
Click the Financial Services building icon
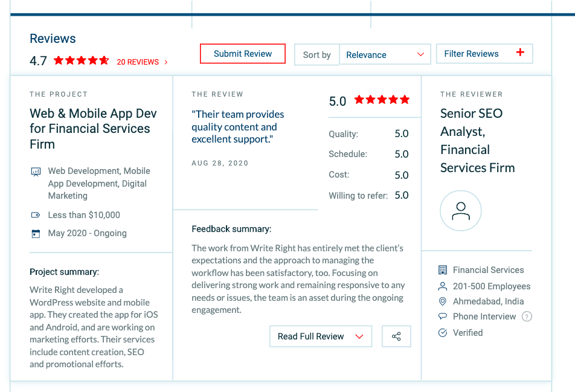[x=443, y=270]
